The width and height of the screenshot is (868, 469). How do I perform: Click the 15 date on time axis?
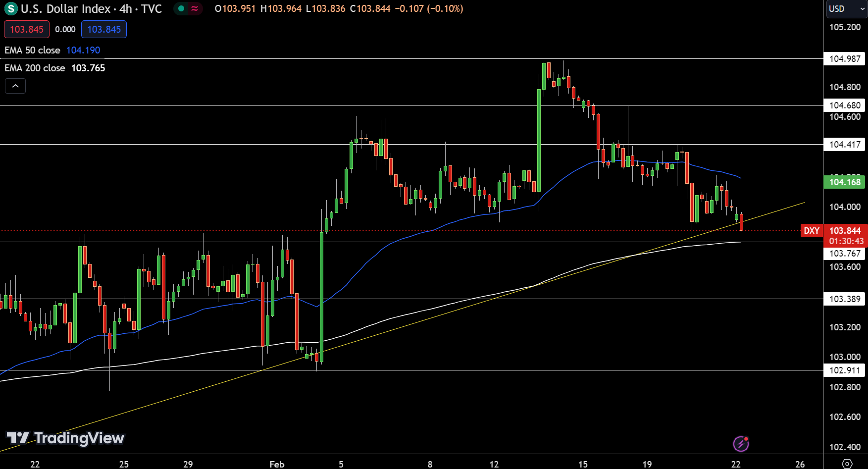[583, 464]
